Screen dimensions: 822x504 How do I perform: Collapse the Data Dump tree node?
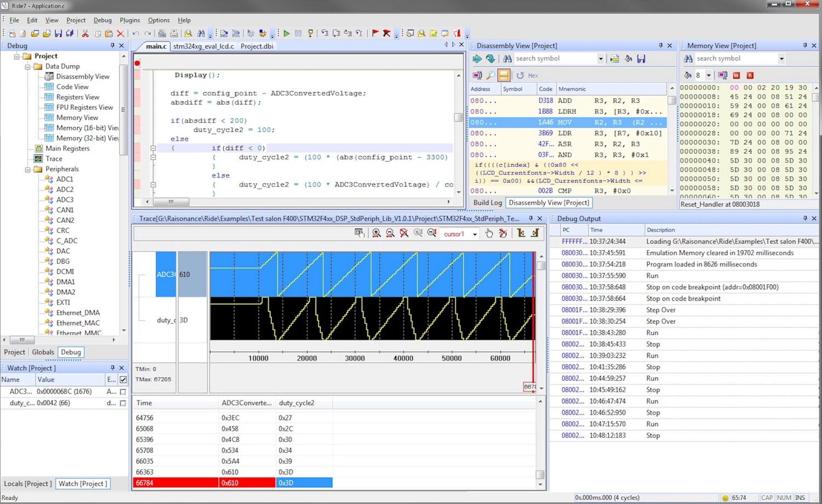27,66
